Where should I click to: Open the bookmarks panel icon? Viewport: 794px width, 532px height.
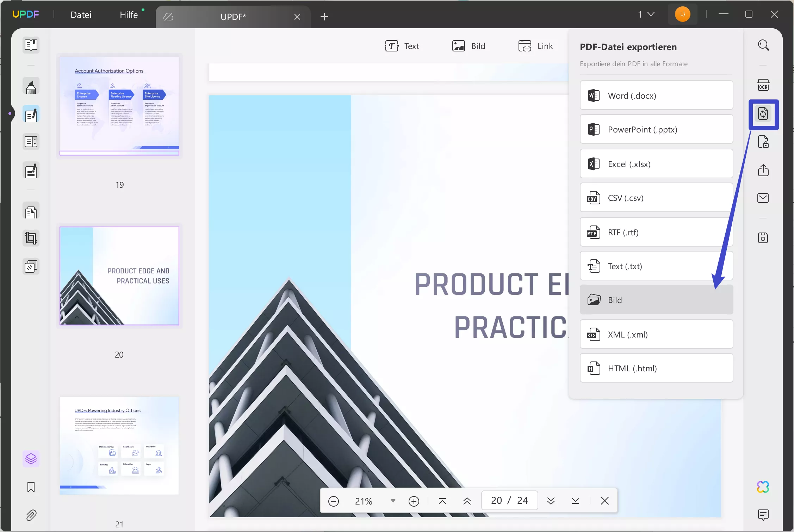click(31, 487)
